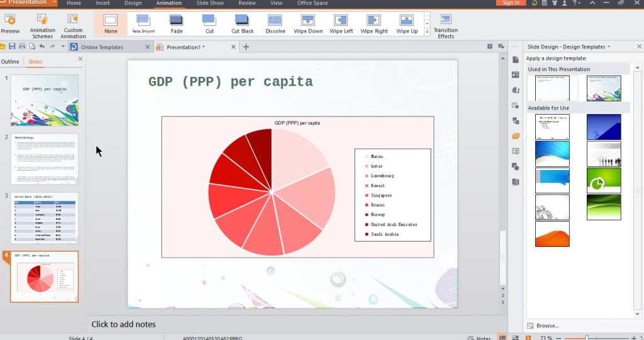This screenshot has width=644, height=340.
Task: Apply the Wipe Left transition
Action: click(341, 24)
